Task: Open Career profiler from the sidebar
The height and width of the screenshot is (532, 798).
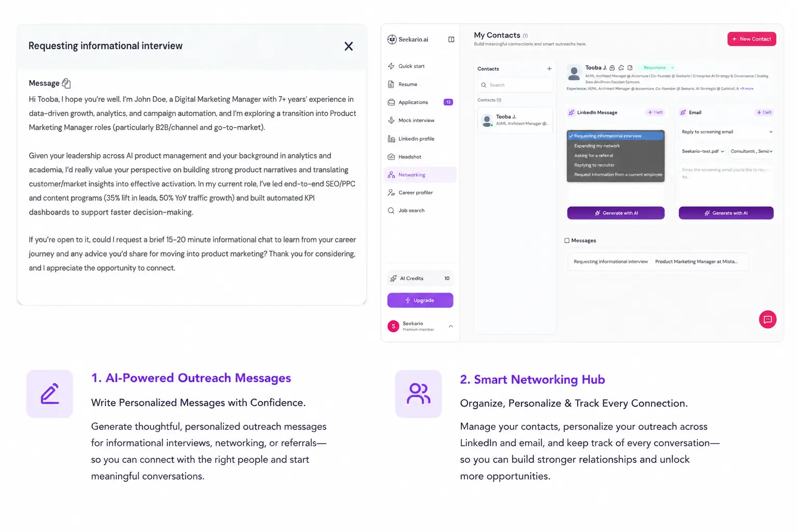Action: 420,193
